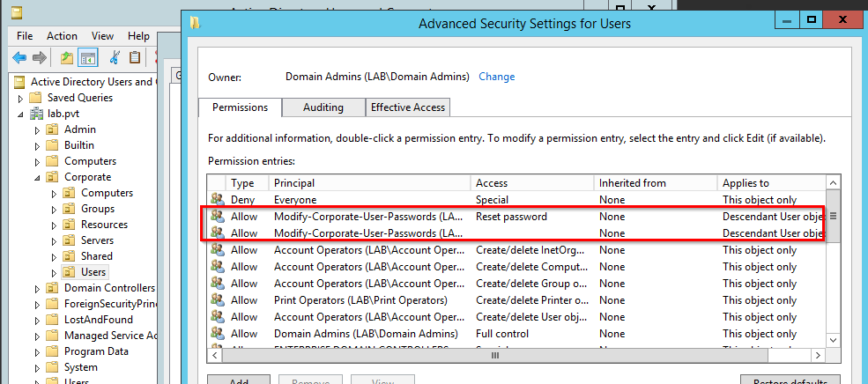
Task: Click the Active Directory Users root node icon
Action: tap(20, 82)
